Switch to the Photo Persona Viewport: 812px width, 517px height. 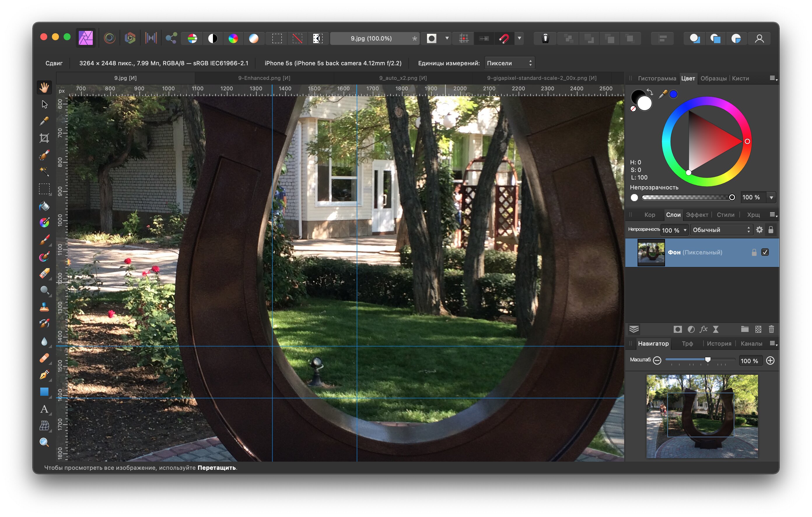click(86, 38)
